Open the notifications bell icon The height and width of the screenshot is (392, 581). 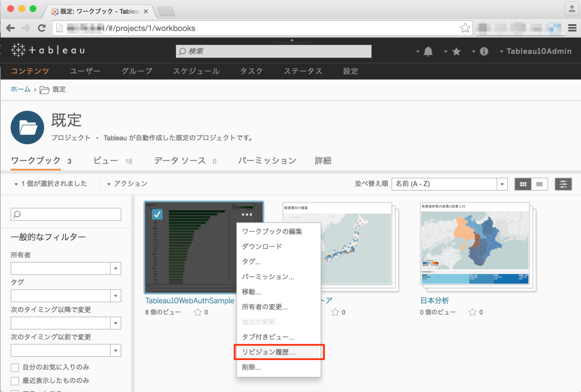[x=428, y=51]
